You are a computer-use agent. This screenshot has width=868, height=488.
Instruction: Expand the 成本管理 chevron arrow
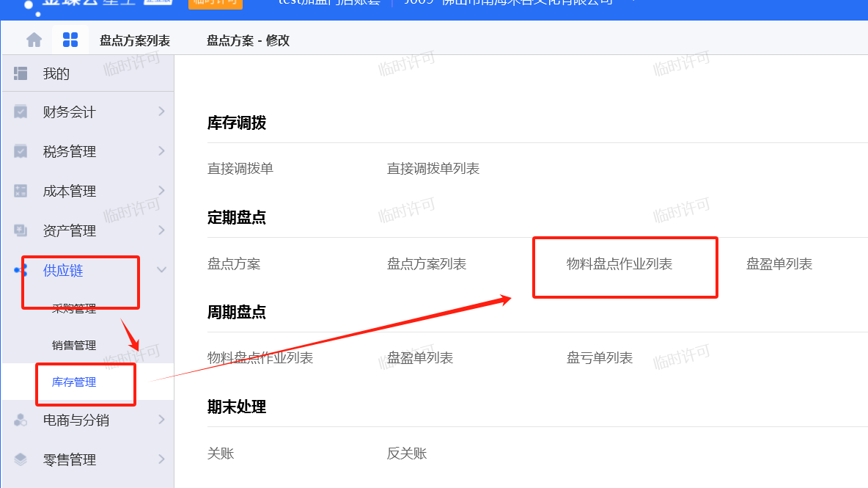pyautogui.click(x=161, y=191)
